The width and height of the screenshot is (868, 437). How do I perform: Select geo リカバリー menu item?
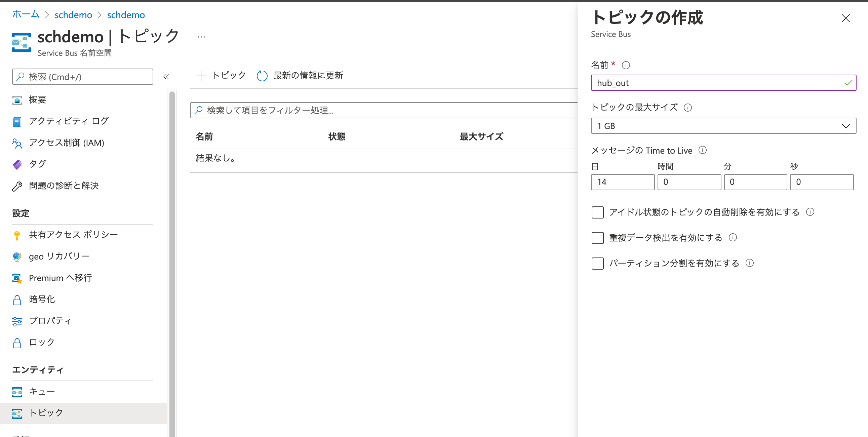click(x=83, y=256)
